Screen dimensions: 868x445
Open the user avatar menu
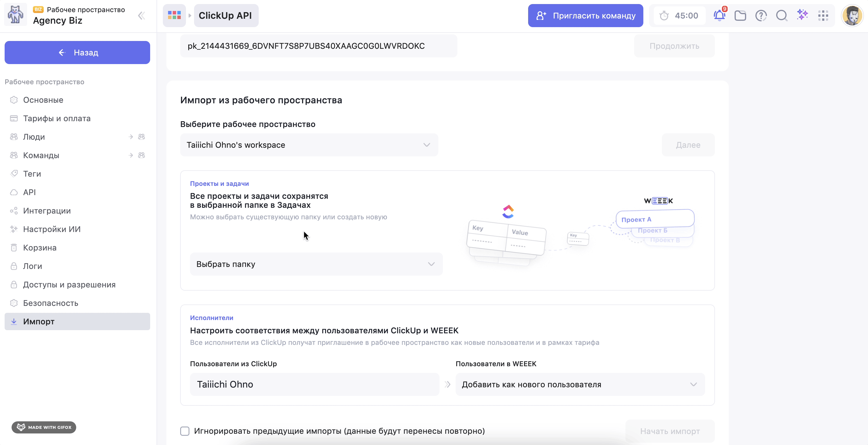point(852,16)
